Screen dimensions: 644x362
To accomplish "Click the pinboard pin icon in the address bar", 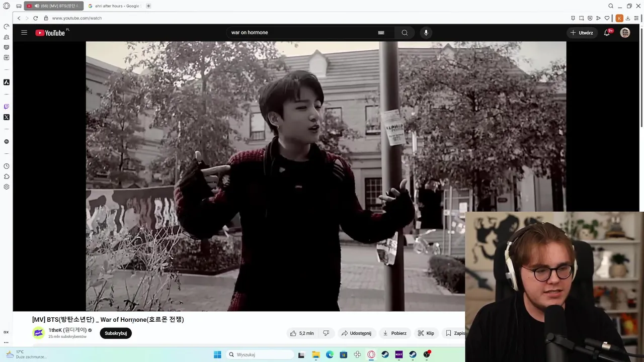I will point(573,18).
